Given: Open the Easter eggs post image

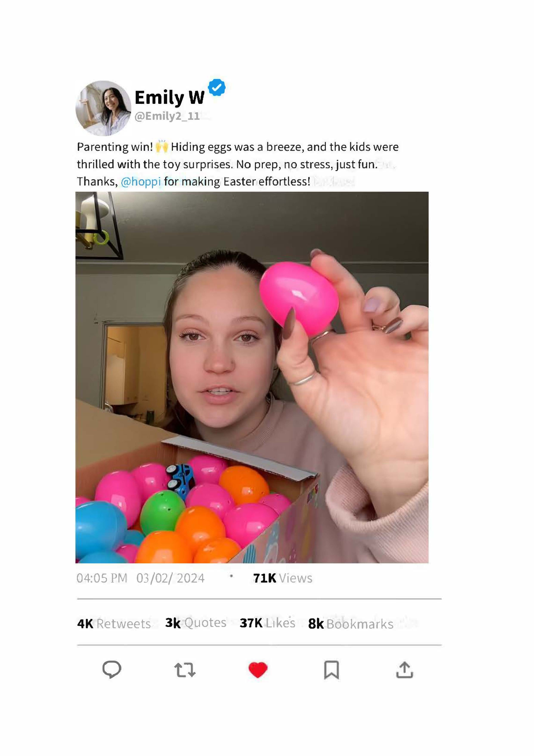Looking at the screenshot, I should click(x=252, y=377).
